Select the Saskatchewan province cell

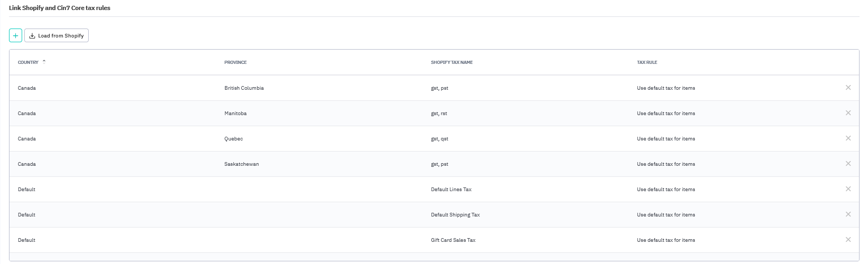point(241,164)
